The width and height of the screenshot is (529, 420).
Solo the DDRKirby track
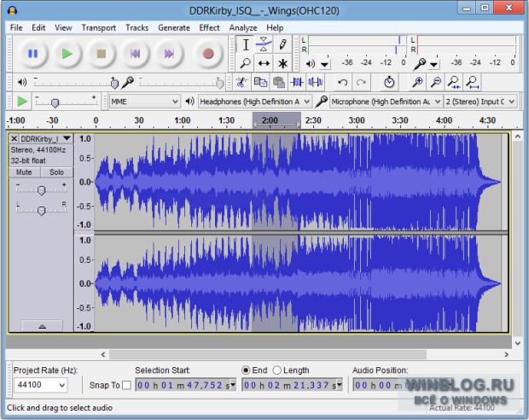(x=56, y=172)
